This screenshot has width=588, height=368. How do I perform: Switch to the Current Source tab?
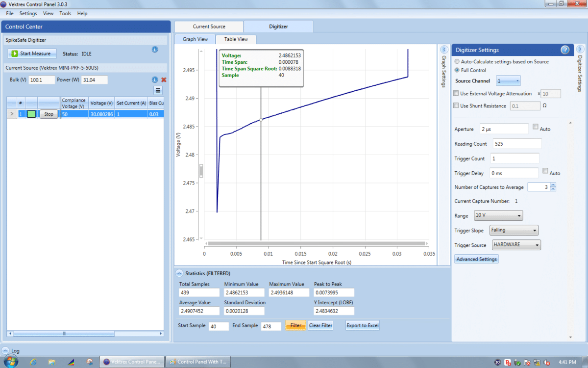[x=209, y=26]
